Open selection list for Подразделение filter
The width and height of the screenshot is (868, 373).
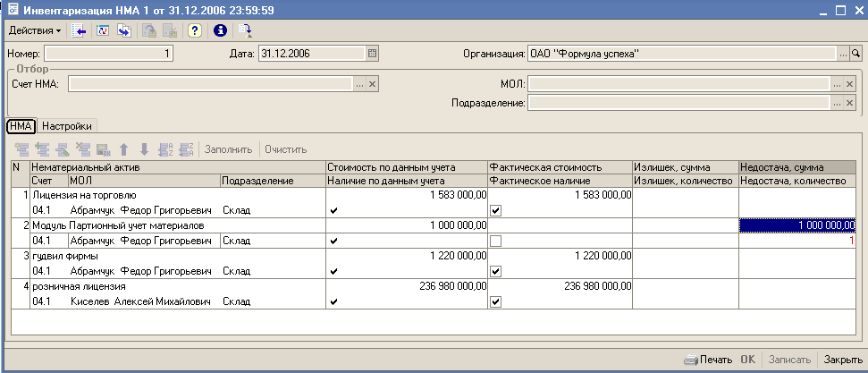[x=837, y=103]
